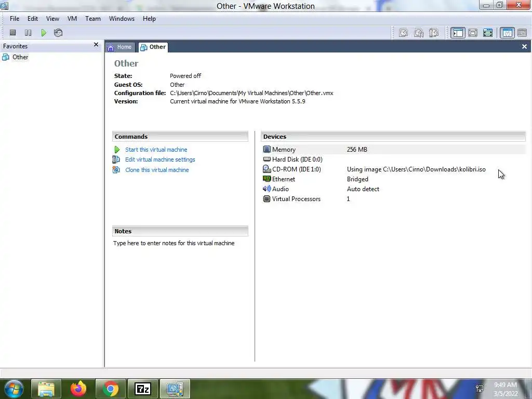
Task: Open the Windows Start menu
Action: (x=14, y=389)
